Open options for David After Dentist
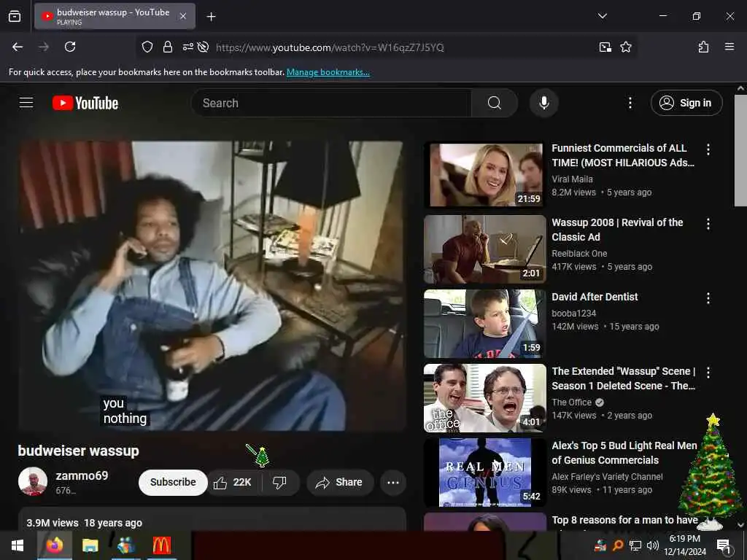Viewport: 747px width, 560px height. point(708,298)
